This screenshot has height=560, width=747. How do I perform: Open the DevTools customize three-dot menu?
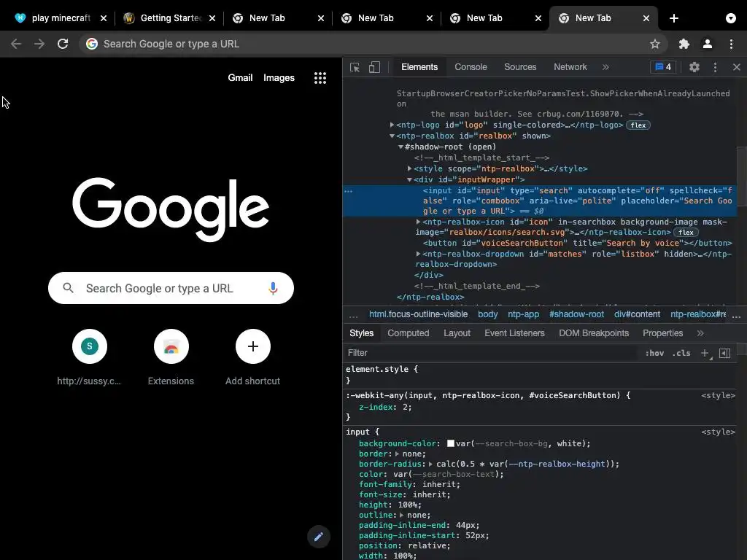[715, 67]
